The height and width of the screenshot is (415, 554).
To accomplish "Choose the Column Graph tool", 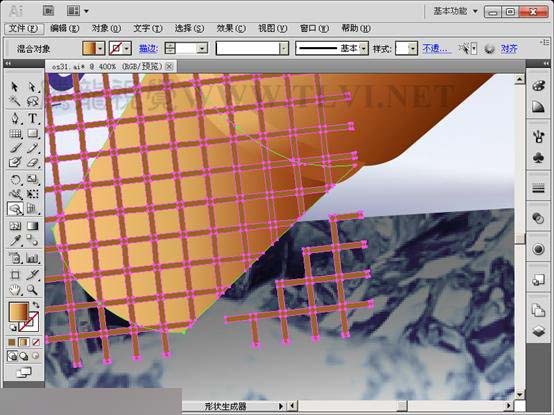I will click(32, 258).
